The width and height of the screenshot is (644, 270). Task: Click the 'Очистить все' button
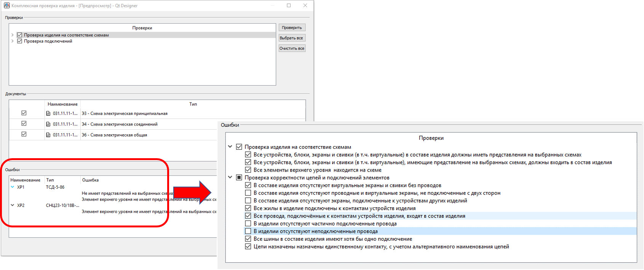coord(291,48)
